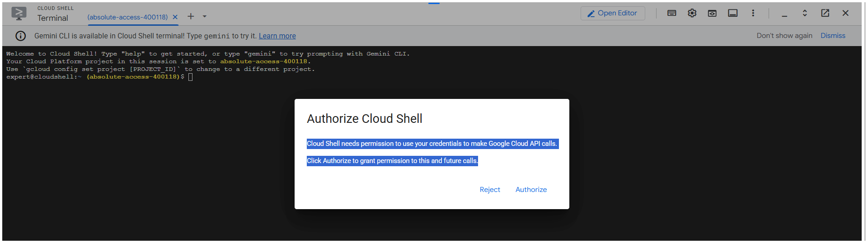
Task: Click the terminal command prompt cursor
Action: [190, 77]
